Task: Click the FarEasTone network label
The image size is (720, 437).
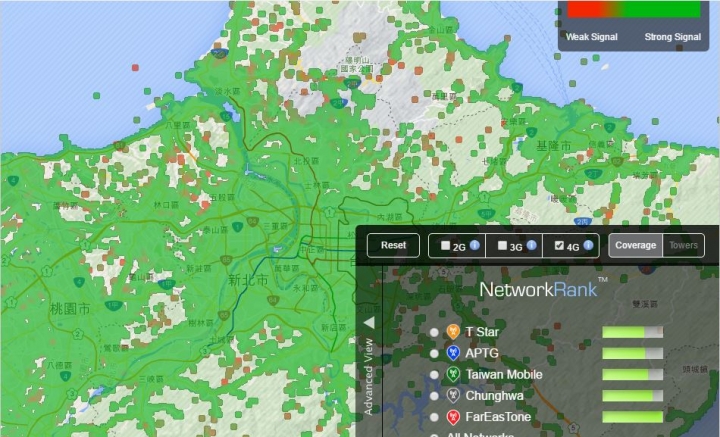Action: tap(498, 417)
